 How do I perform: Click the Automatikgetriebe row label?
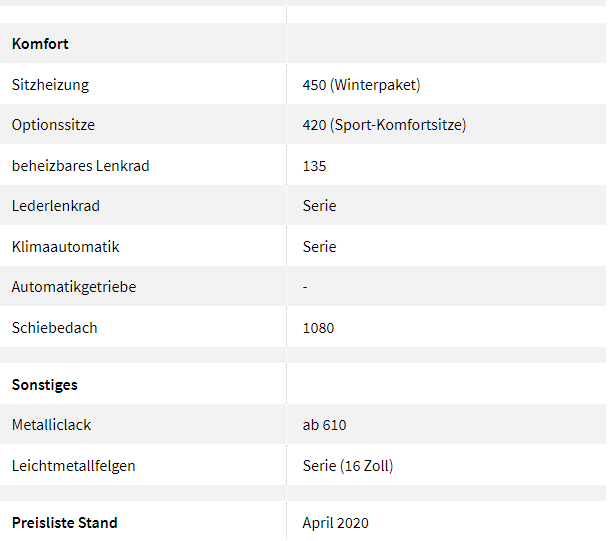pyautogui.click(x=74, y=287)
